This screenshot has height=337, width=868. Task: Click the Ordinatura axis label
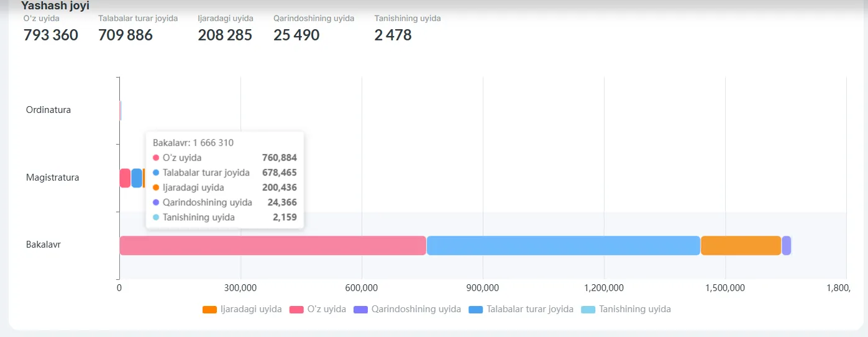point(48,110)
